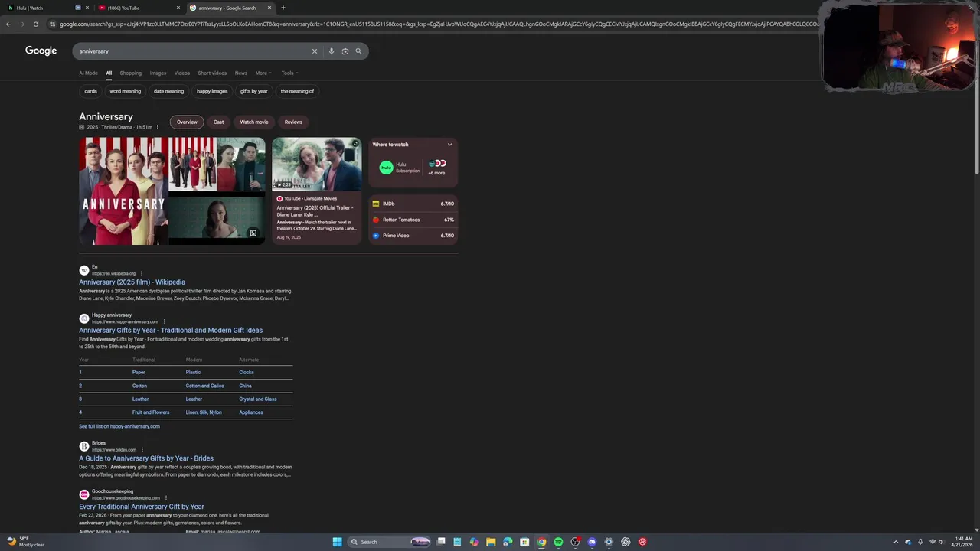Clear the search box with X icon

click(x=314, y=51)
